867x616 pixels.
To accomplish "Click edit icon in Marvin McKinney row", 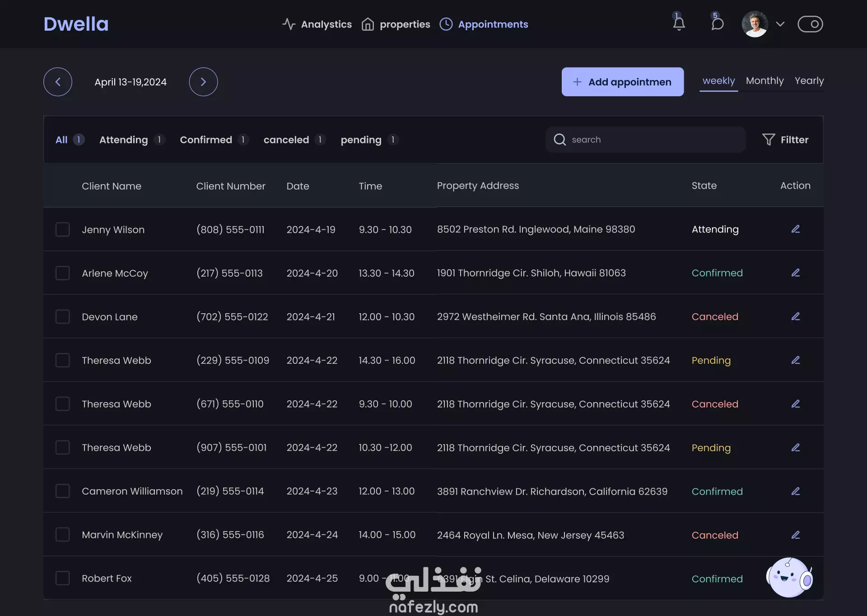I will (x=795, y=535).
